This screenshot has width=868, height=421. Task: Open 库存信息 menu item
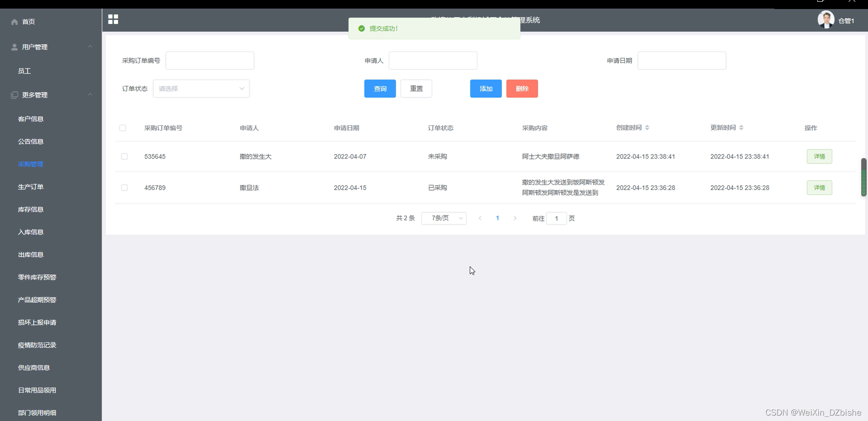(31, 209)
